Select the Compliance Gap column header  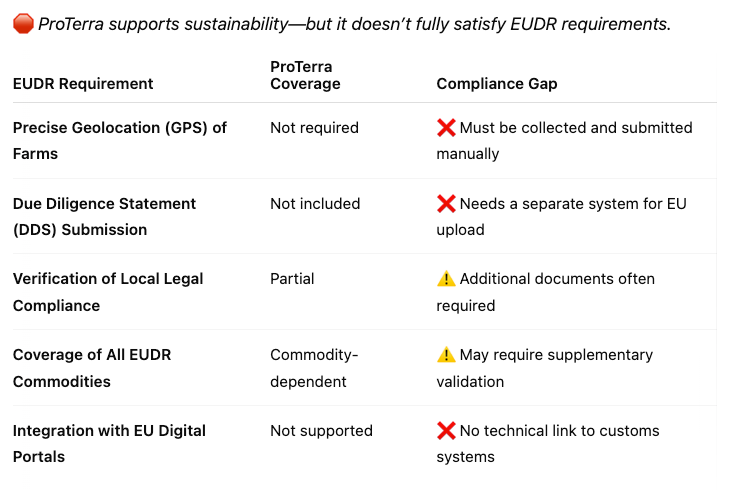(x=497, y=84)
